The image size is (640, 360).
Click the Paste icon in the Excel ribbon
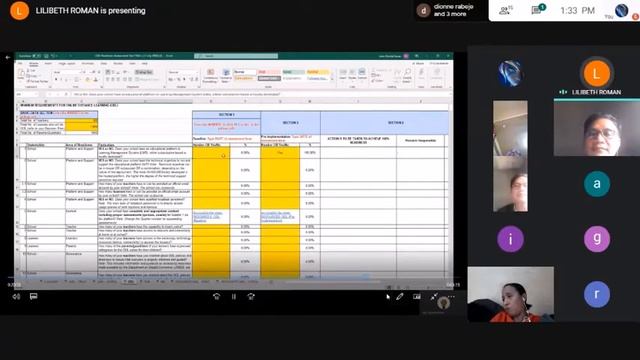(21, 75)
